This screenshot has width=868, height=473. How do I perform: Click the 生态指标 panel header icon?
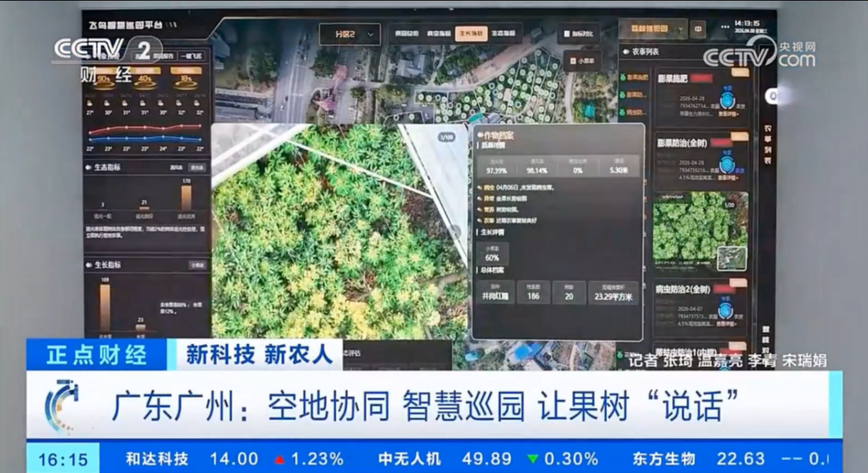89,167
